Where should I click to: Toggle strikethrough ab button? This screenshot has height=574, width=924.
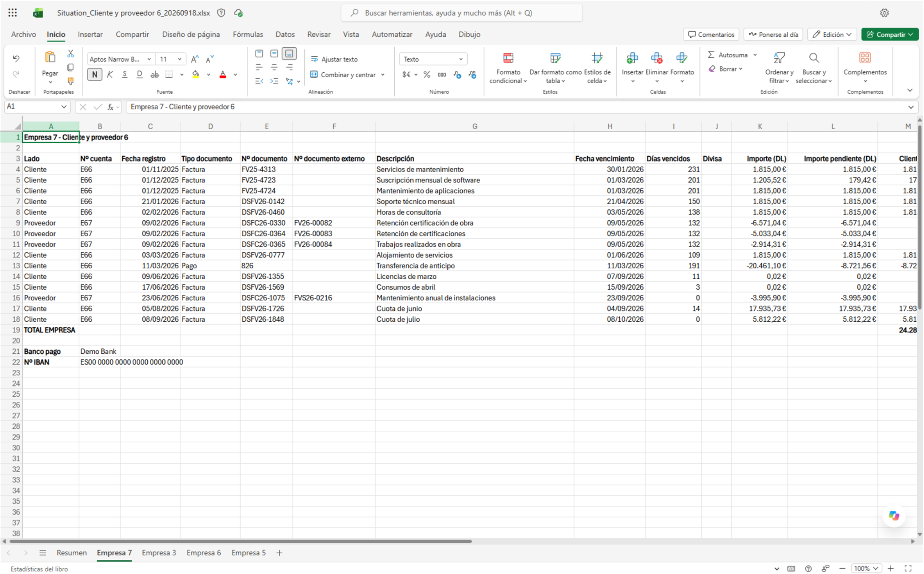[x=154, y=74]
